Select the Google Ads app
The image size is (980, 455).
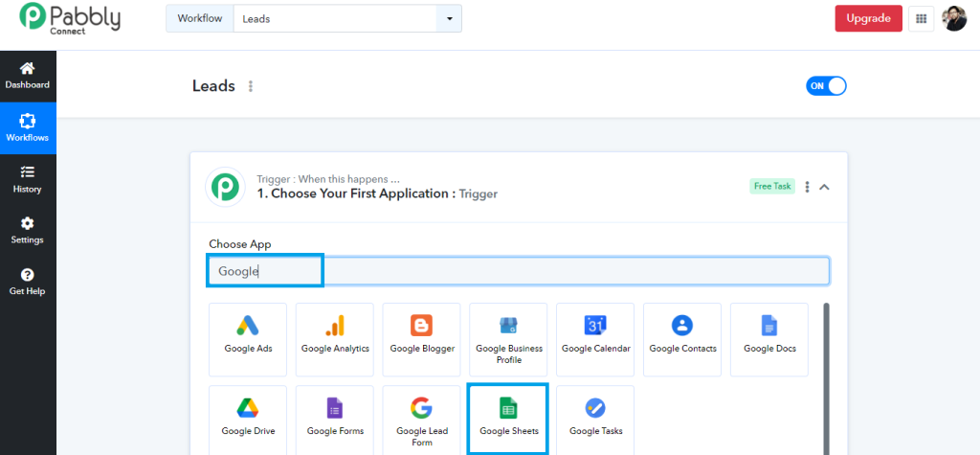[248, 340]
